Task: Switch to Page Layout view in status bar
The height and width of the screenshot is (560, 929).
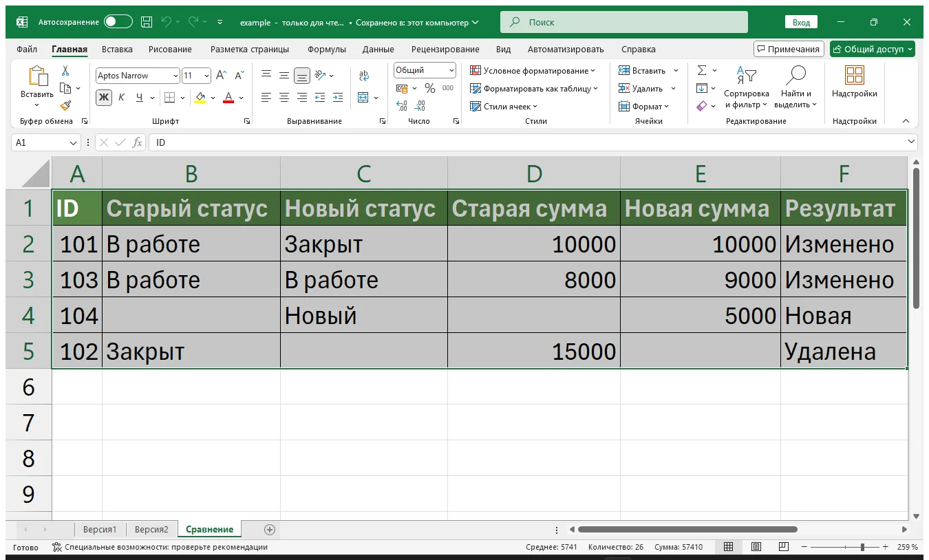Action: [756, 547]
